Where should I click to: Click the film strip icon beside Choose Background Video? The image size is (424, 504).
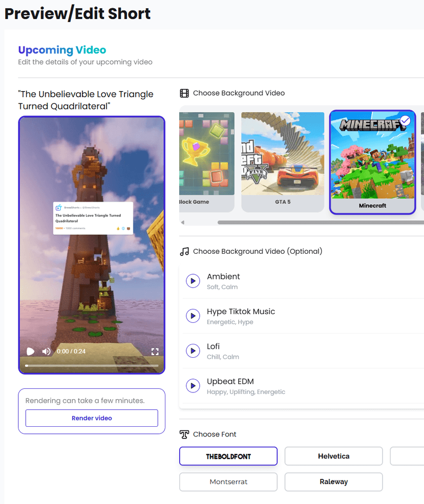[184, 93]
